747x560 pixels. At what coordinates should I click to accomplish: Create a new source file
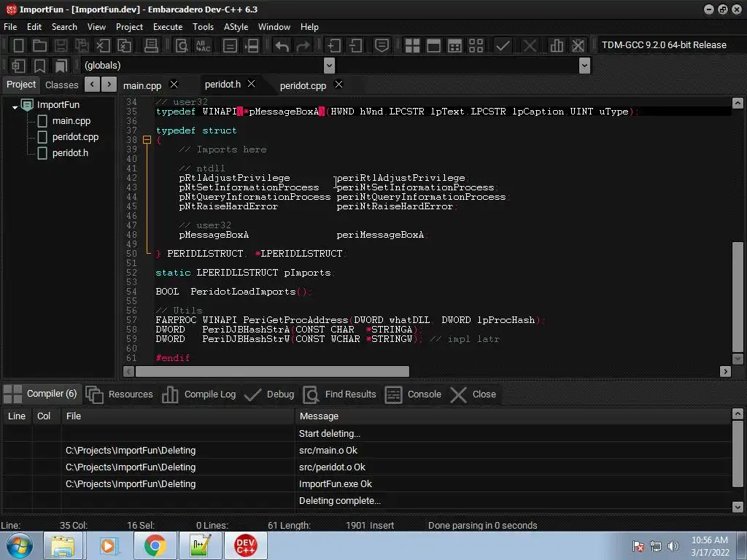(x=18, y=46)
